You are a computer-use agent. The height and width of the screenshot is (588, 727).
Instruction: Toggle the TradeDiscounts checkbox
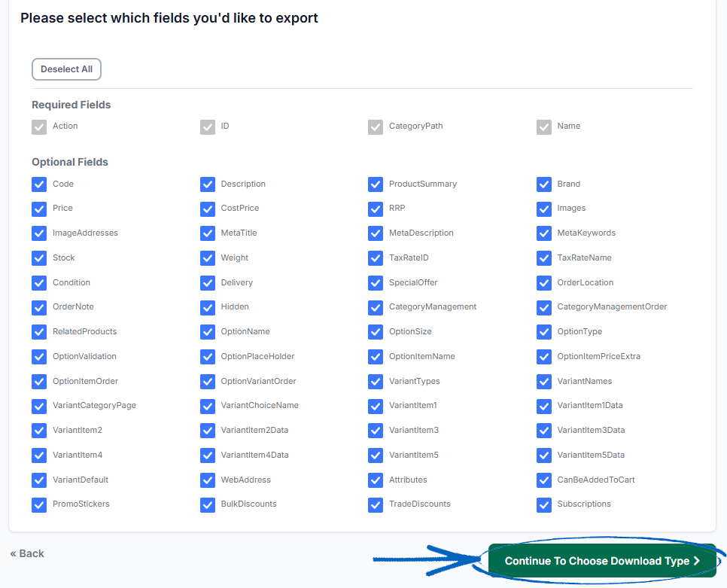(376, 505)
